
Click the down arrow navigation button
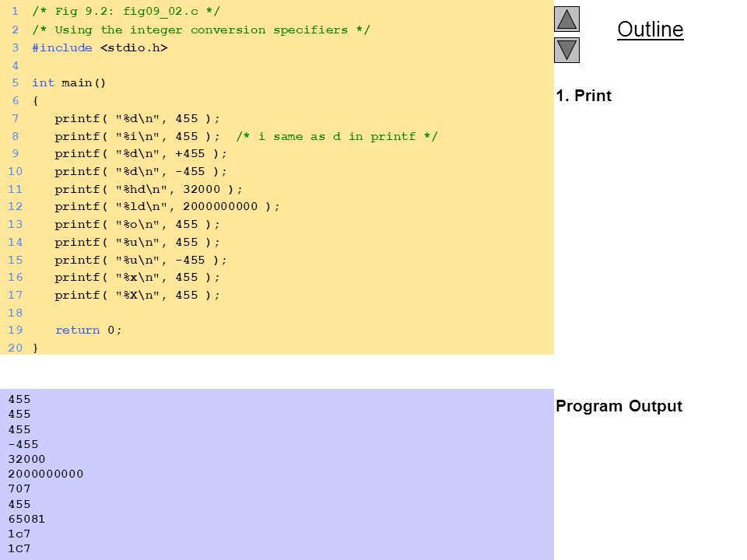coord(566,50)
